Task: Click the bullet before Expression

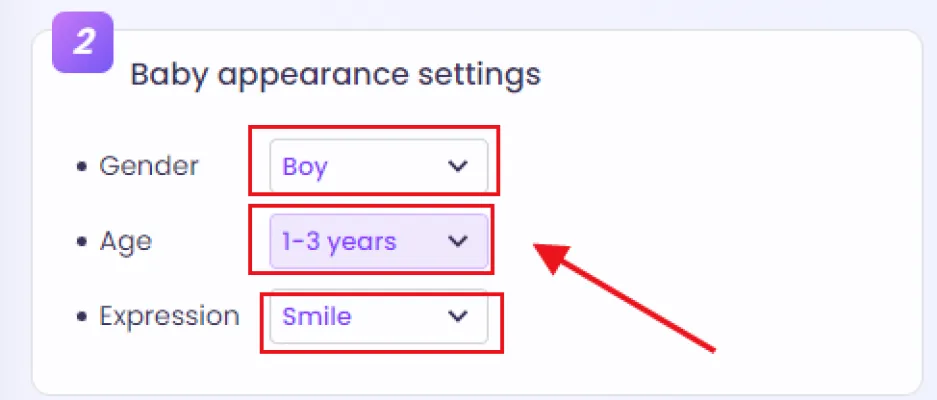Action: pos(82,318)
